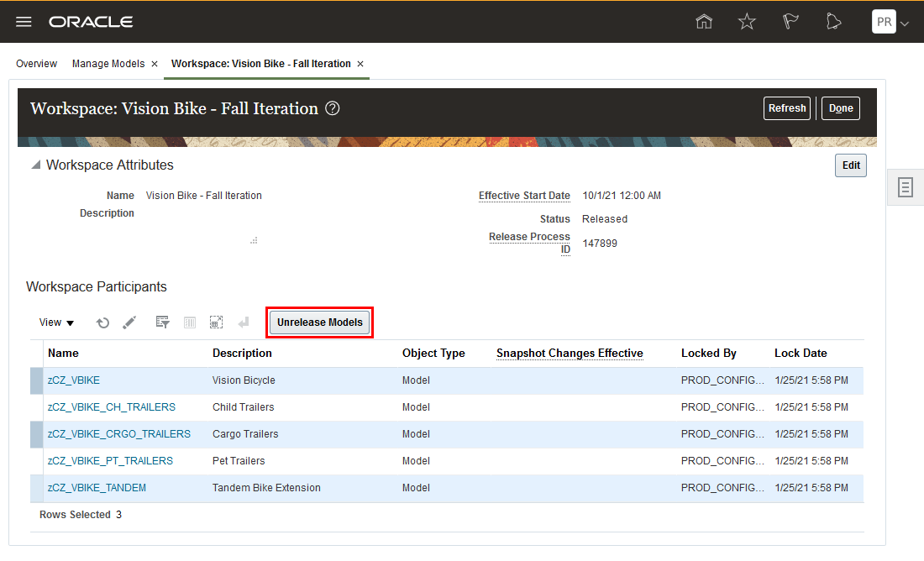Click the pencil edit icon in toolbar

[129, 322]
